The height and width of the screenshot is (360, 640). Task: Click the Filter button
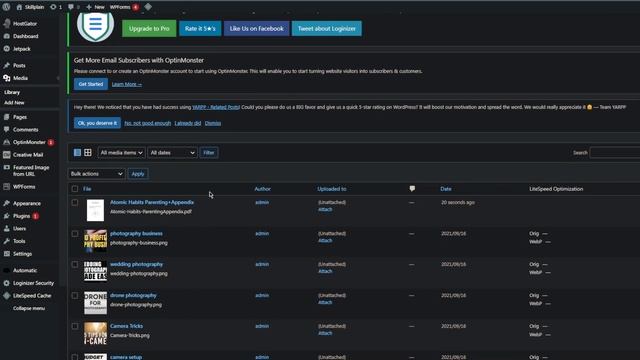(x=209, y=153)
